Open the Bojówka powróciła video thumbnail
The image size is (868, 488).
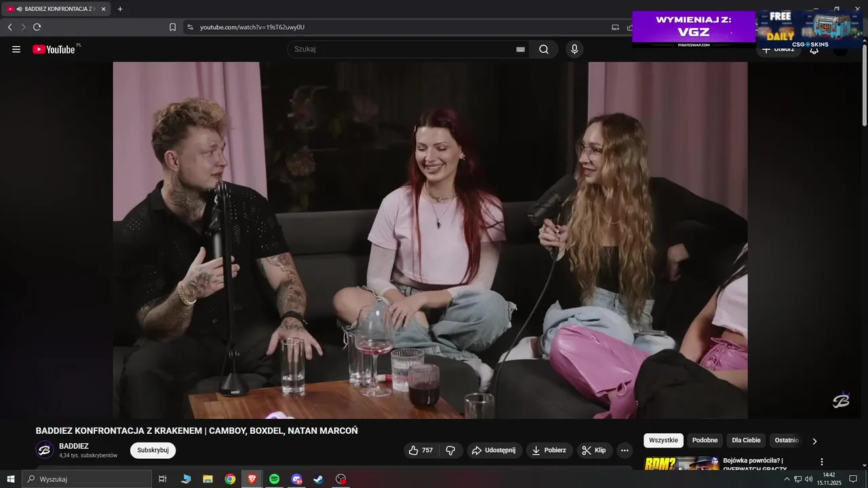pyautogui.click(x=682, y=464)
